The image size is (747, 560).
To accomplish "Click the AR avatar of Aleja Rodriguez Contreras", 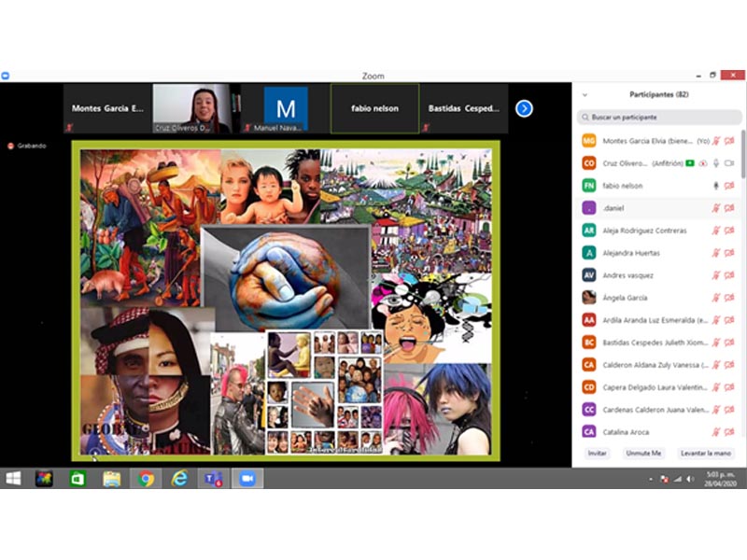I will pyautogui.click(x=589, y=231).
